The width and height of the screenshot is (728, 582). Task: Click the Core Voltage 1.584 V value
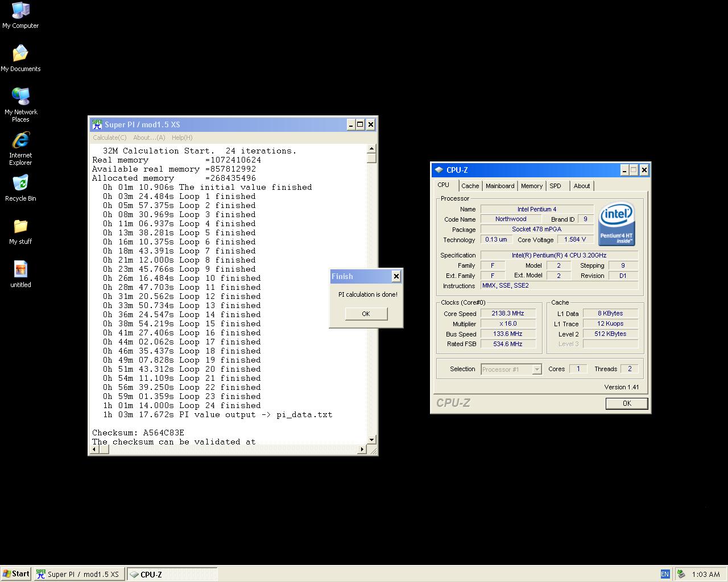(575, 239)
